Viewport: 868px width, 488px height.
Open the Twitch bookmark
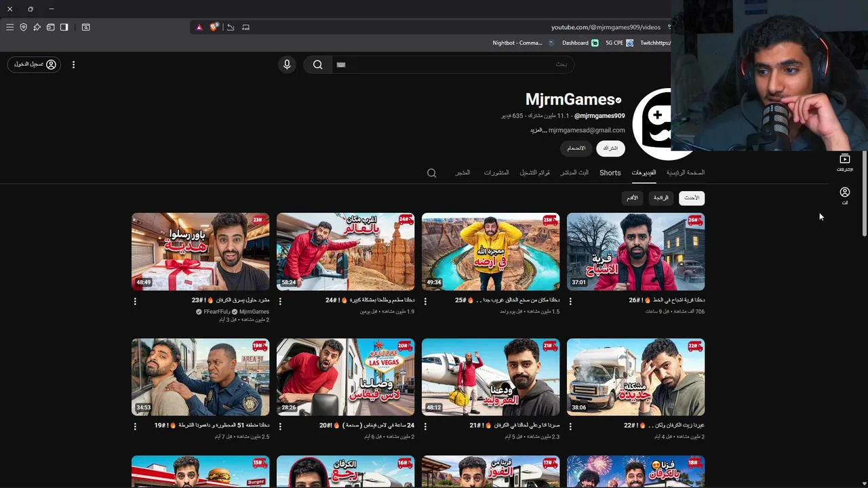[655, 43]
